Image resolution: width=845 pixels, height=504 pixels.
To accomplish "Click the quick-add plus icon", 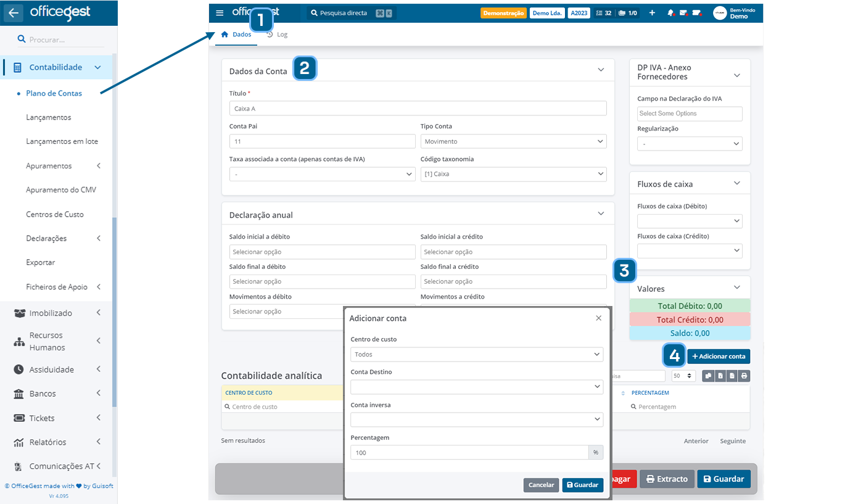I will pyautogui.click(x=652, y=12).
